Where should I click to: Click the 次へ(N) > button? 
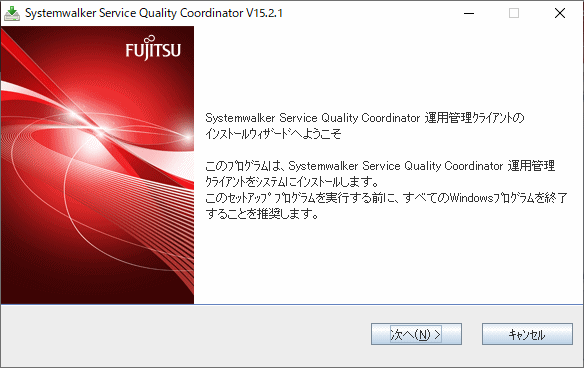click(416, 334)
